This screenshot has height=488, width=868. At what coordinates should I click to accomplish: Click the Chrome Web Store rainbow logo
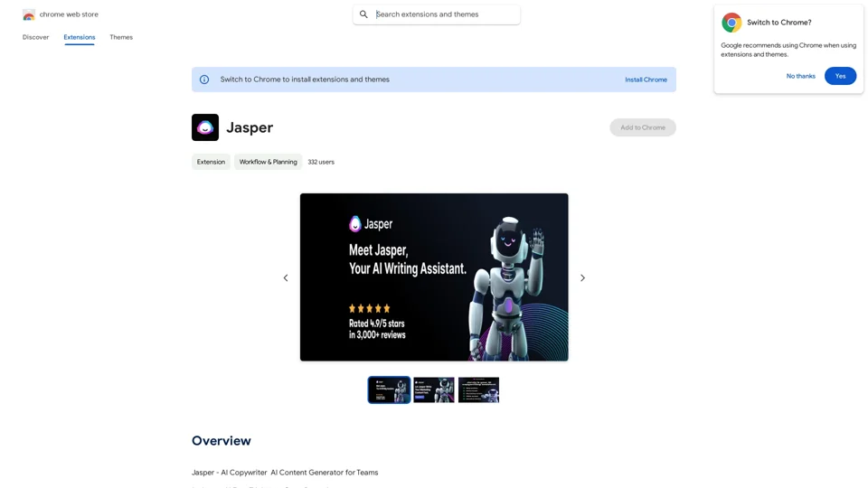click(x=29, y=15)
